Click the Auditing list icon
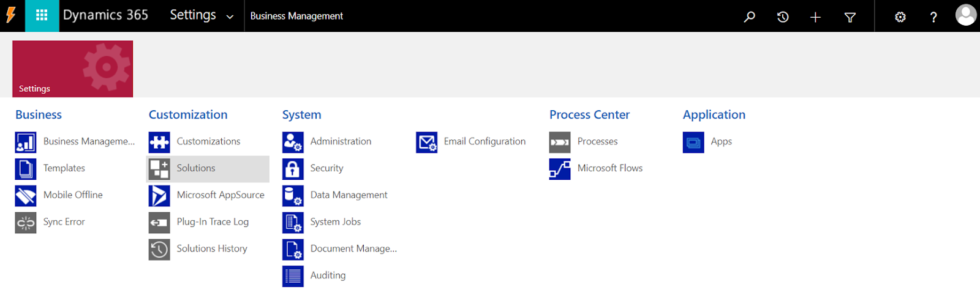Image resolution: width=980 pixels, height=290 pixels. (293, 277)
